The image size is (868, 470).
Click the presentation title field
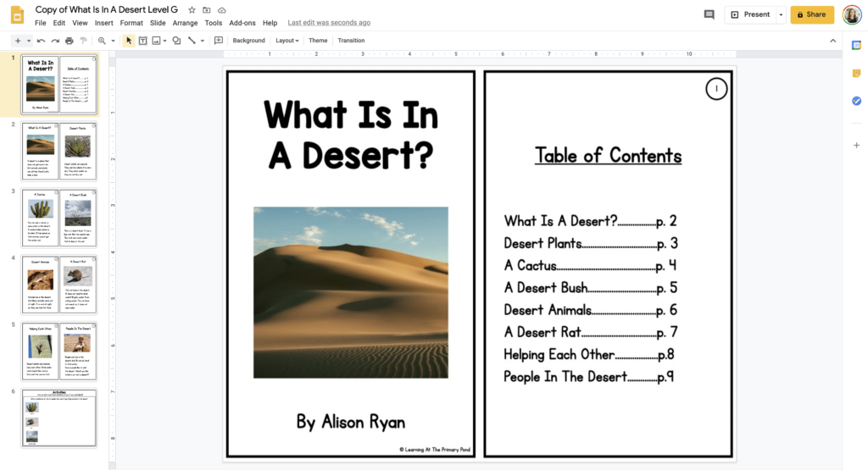106,9
